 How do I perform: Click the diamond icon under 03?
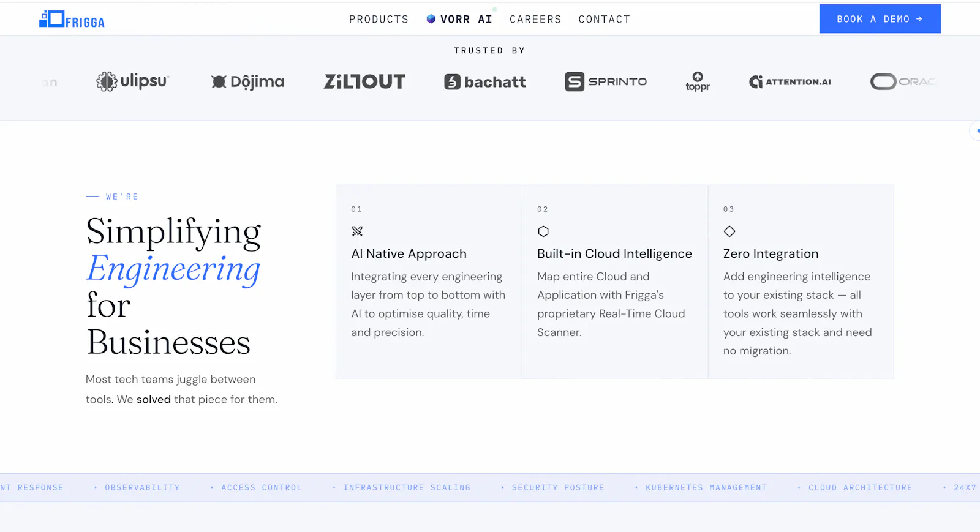point(729,231)
